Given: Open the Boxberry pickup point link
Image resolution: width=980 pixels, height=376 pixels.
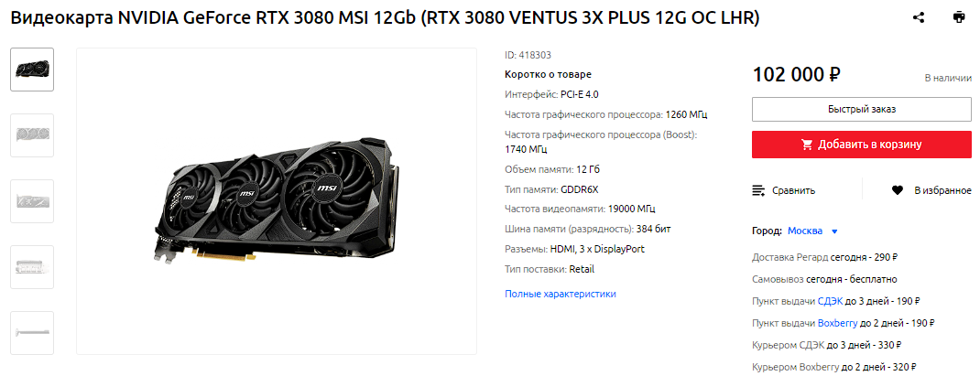Looking at the screenshot, I should pyautogui.click(x=837, y=323).
